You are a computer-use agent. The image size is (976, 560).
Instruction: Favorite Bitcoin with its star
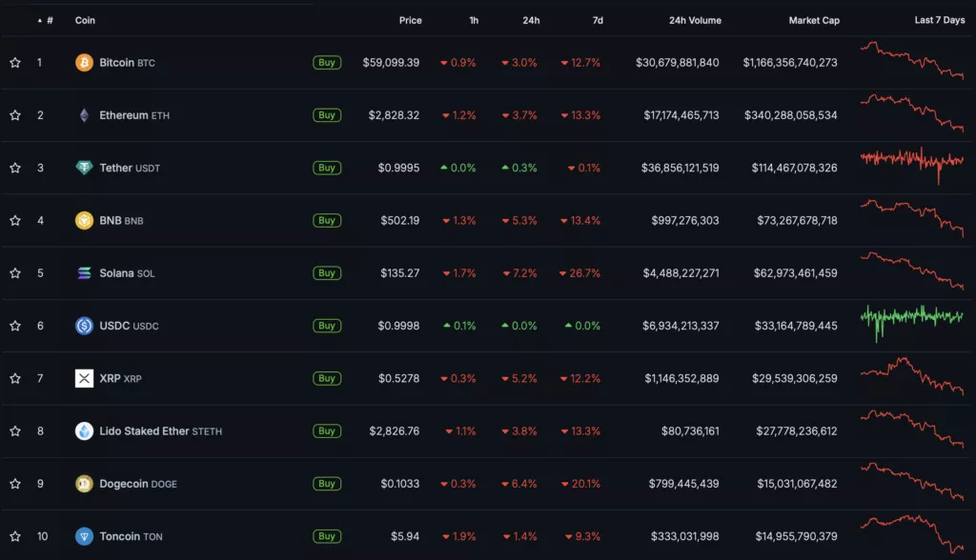pos(15,62)
